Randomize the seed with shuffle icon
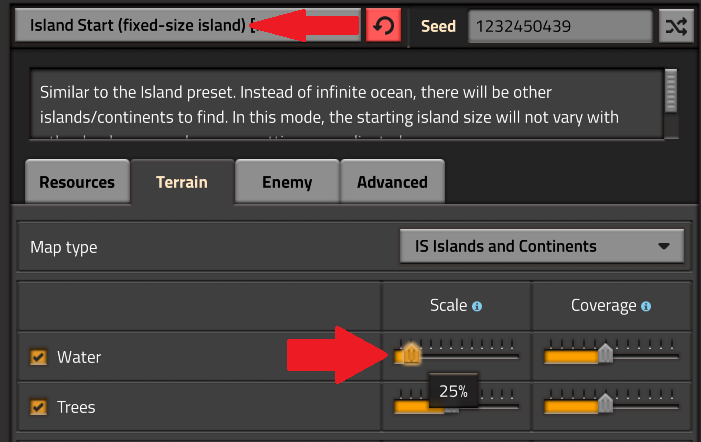The width and height of the screenshot is (701, 442). [676, 26]
